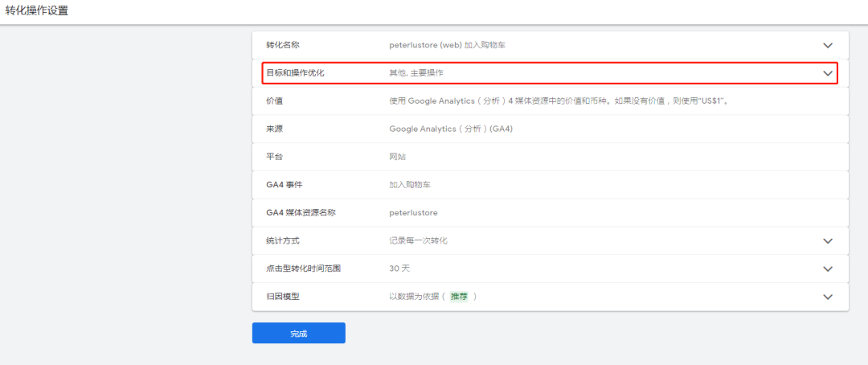This screenshot has height=365, width=868.
Task: Click the peterlustore property name value
Action: pyautogui.click(x=413, y=213)
